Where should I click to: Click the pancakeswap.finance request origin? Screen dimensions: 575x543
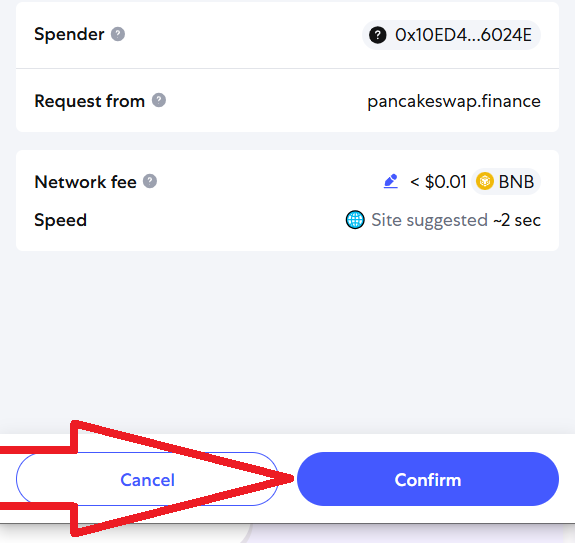[x=454, y=101]
